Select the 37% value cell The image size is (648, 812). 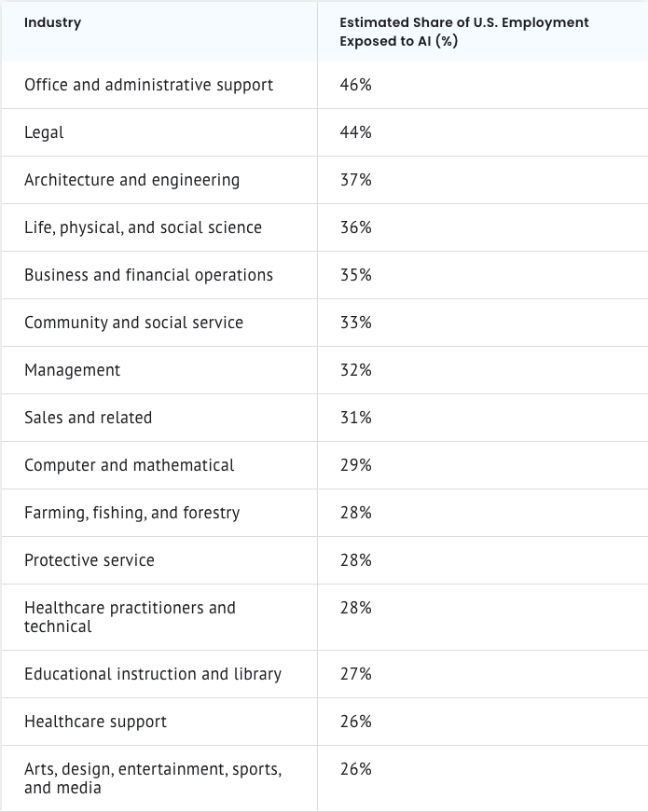(x=356, y=180)
